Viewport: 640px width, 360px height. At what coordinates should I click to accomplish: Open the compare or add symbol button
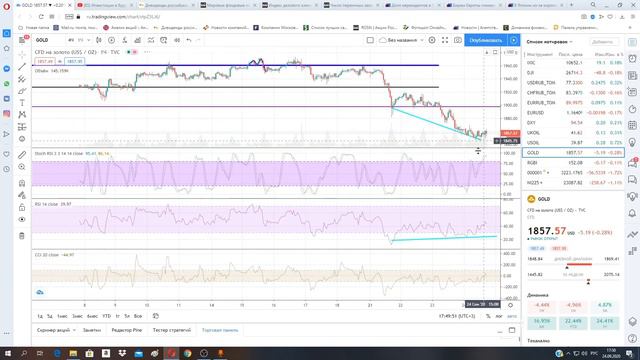click(x=111, y=40)
